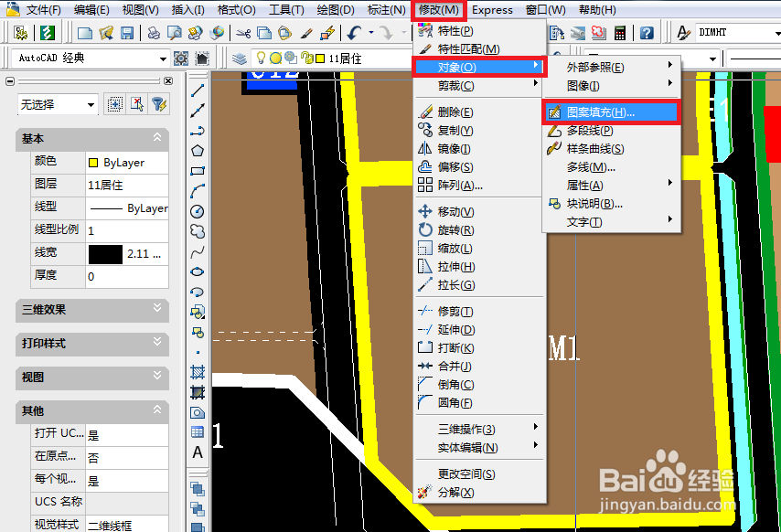Click the Workspace Settings gear icon

click(181, 59)
